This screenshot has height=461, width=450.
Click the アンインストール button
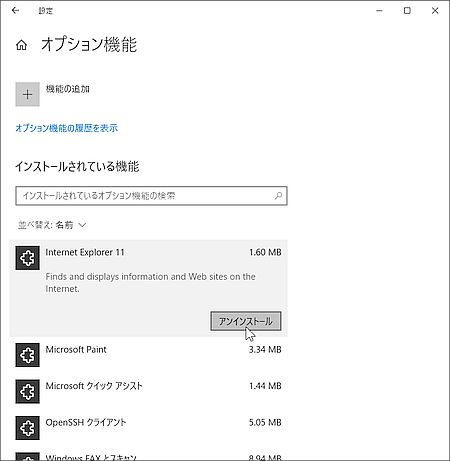(x=246, y=321)
